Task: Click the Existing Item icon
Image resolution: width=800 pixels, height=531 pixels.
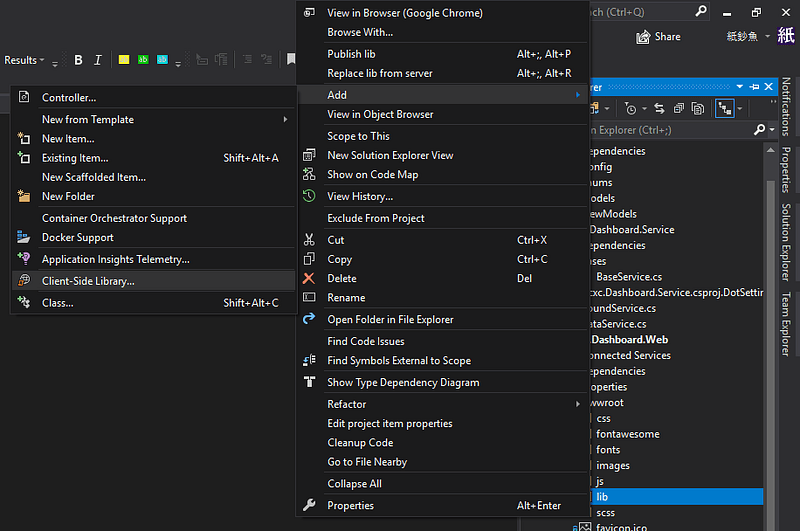Action: [24, 158]
